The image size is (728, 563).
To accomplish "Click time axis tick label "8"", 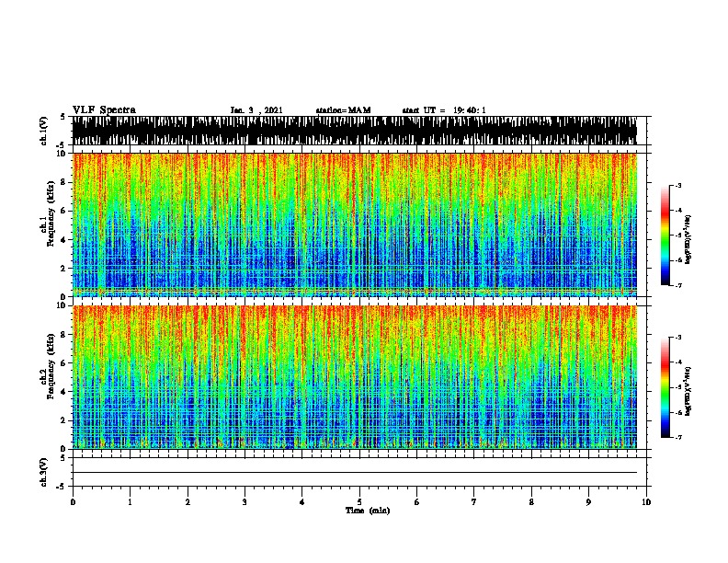I will 531,502.
